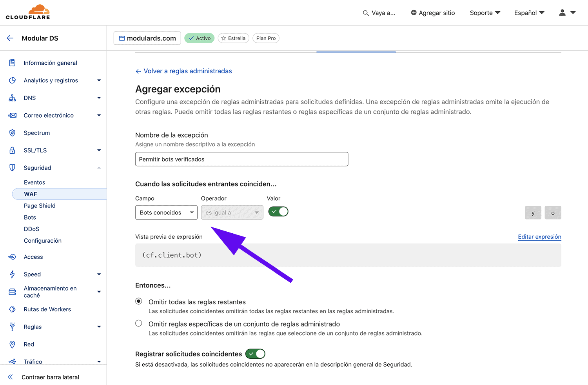588x385 pixels.
Task: Click the Correo electrónico envelope icon
Action: (x=13, y=115)
